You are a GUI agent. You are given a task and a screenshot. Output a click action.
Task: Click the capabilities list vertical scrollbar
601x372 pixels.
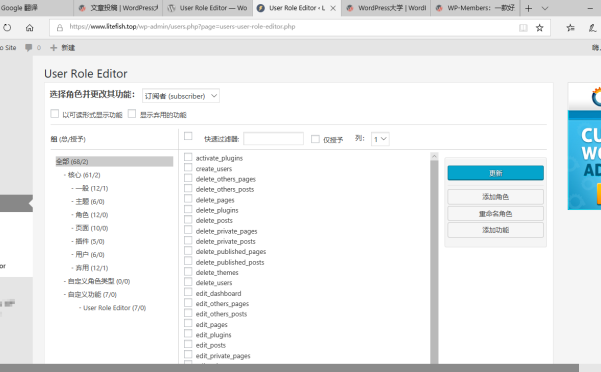click(x=434, y=262)
